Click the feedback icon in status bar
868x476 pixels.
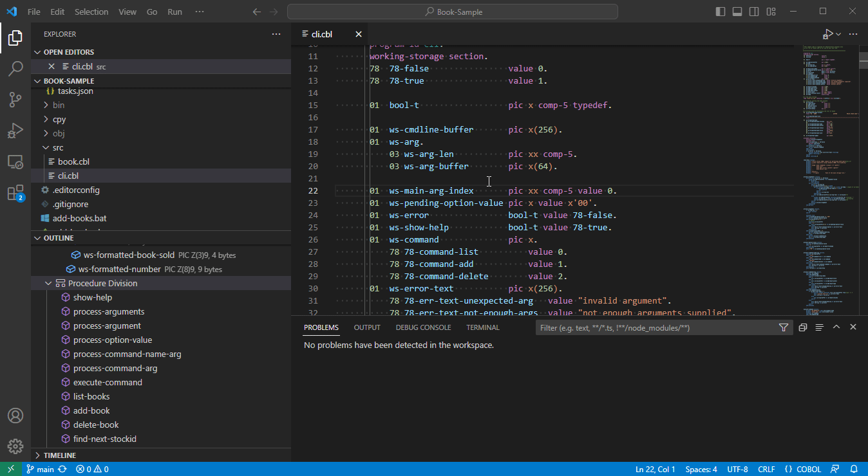[835, 469]
